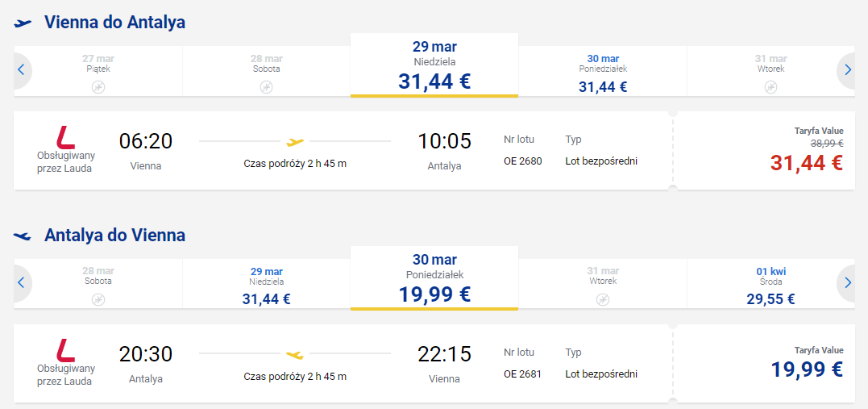
Task: Select the 30 mar Poniedziałek return date 19,99 €
Action: 434,278
